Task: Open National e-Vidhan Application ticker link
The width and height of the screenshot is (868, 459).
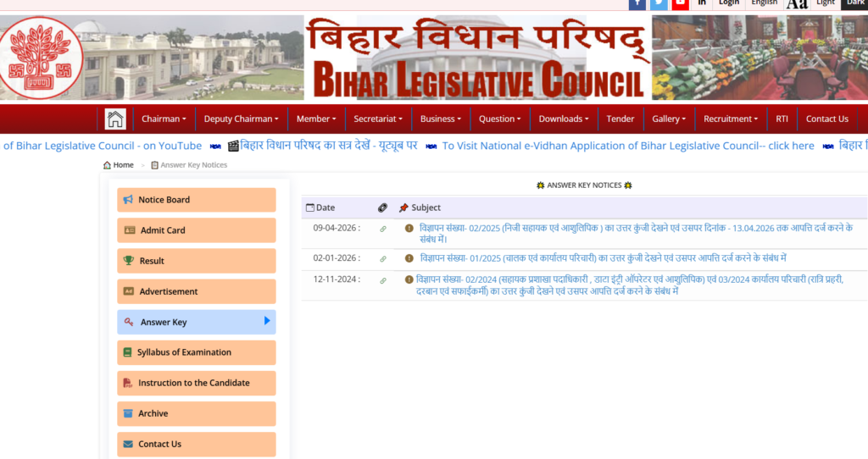Action: (628, 146)
